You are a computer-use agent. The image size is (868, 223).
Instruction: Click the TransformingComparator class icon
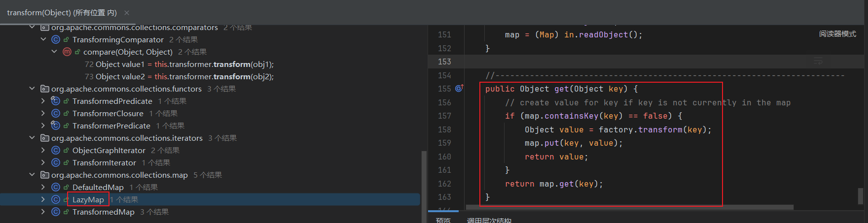click(x=56, y=39)
